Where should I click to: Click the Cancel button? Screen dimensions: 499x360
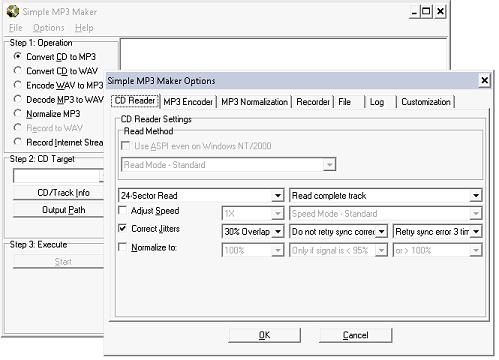coord(355,335)
